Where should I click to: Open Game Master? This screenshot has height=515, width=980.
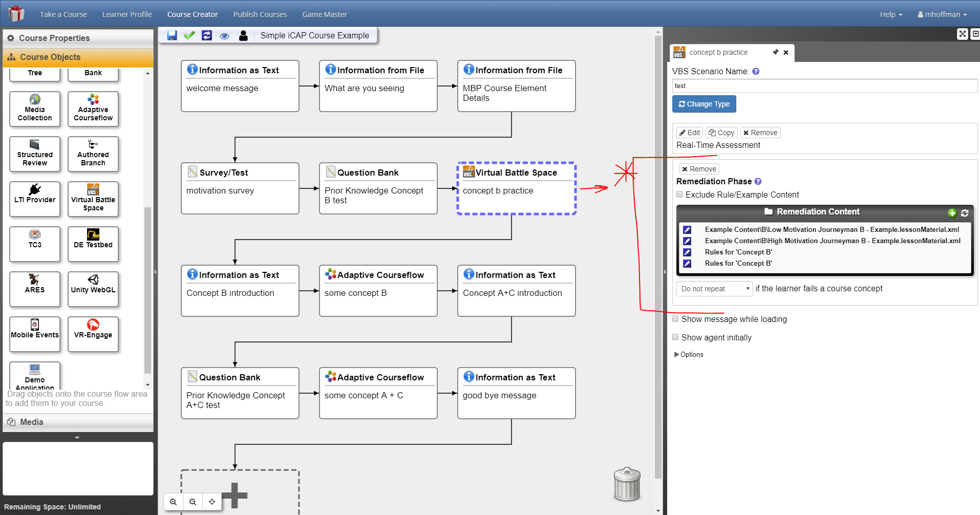tap(325, 14)
